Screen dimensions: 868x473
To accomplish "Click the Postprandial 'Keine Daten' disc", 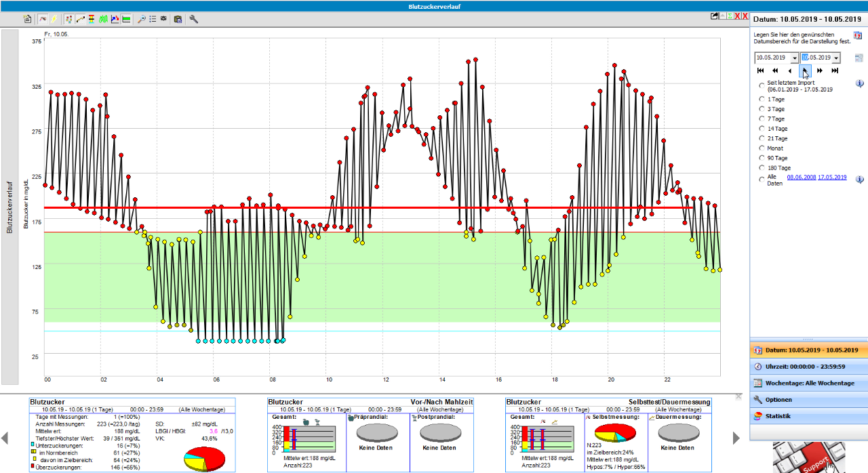I will pos(439,432).
